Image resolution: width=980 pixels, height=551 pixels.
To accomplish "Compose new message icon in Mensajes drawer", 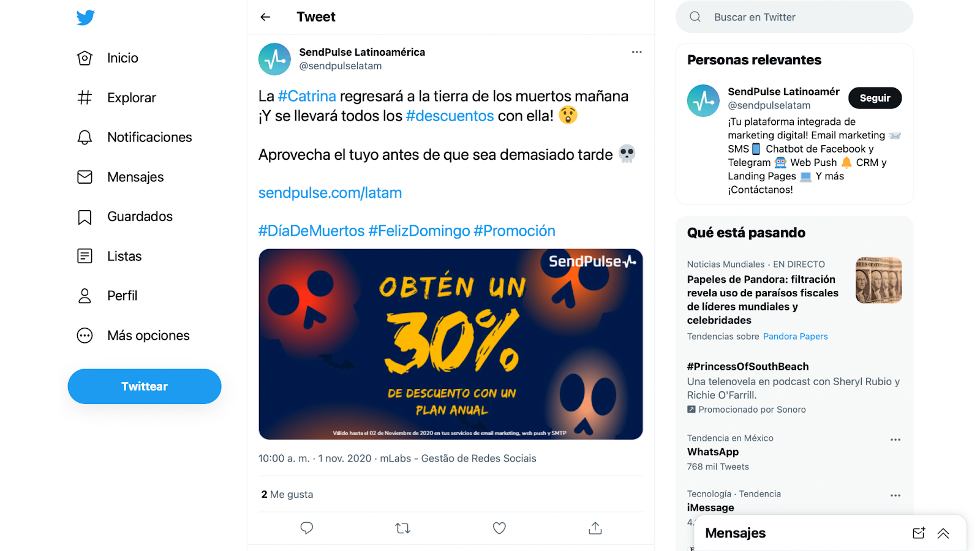I will click(x=919, y=533).
